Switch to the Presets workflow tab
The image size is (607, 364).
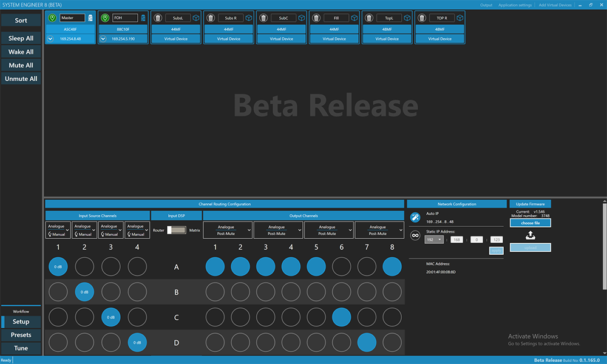pos(21,335)
